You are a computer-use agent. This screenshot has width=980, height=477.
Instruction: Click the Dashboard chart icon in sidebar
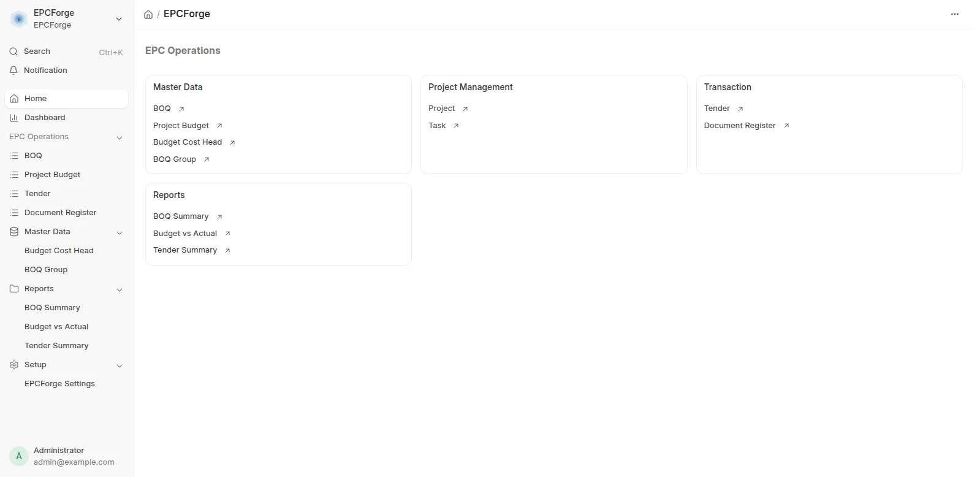14,118
